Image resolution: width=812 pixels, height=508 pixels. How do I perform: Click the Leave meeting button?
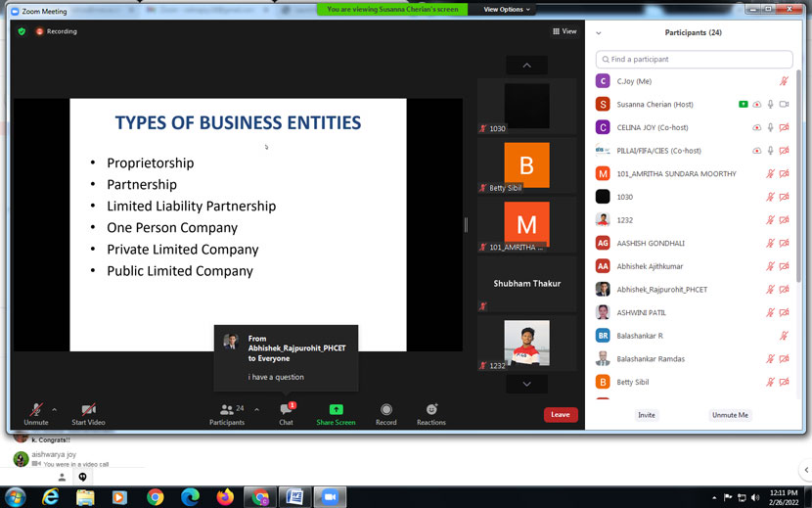pyautogui.click(x=561, y=415)
